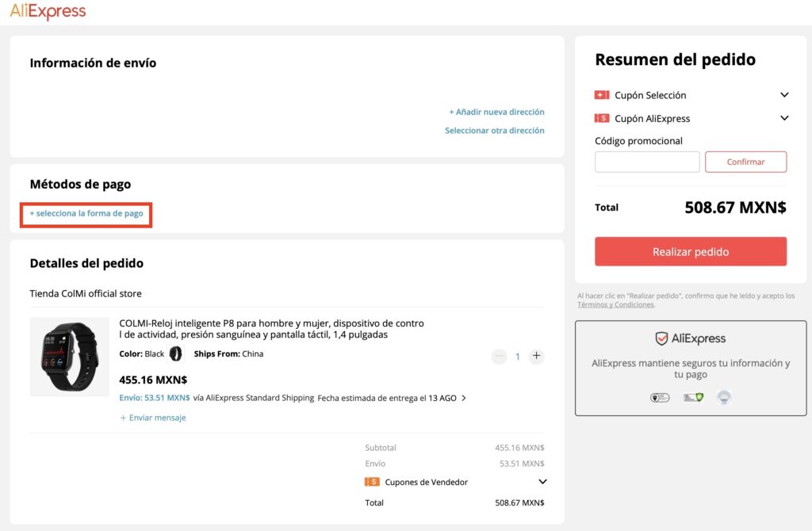
Task: Click the COLMI-Reloj inteligente P8 product title
Action: coord(271,329)
